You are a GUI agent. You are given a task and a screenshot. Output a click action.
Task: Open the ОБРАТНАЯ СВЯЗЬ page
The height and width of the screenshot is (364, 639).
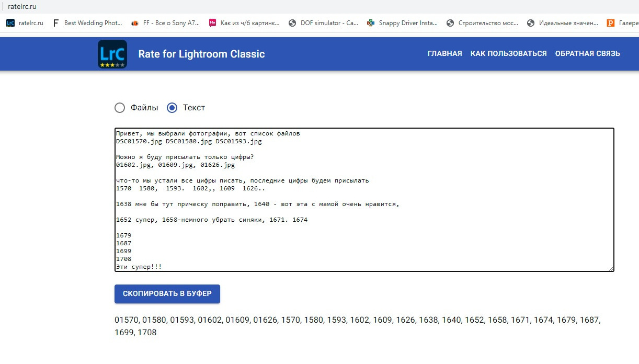point(587,53)
